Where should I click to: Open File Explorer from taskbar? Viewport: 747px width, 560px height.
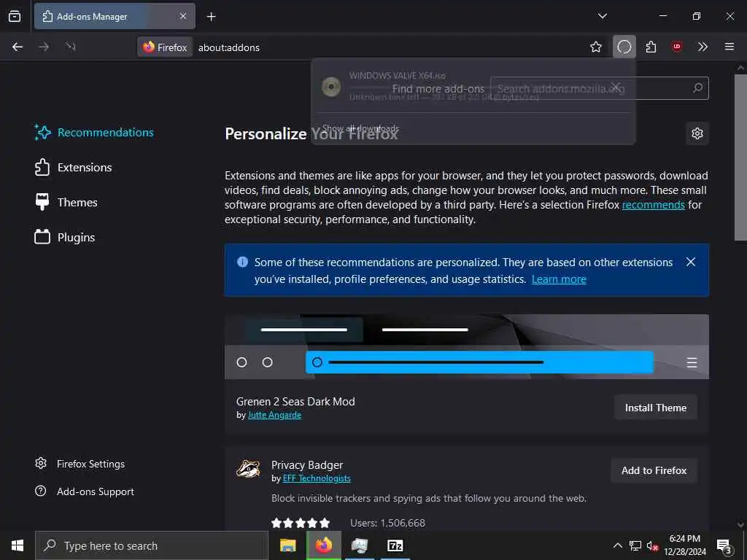point(287,545)
